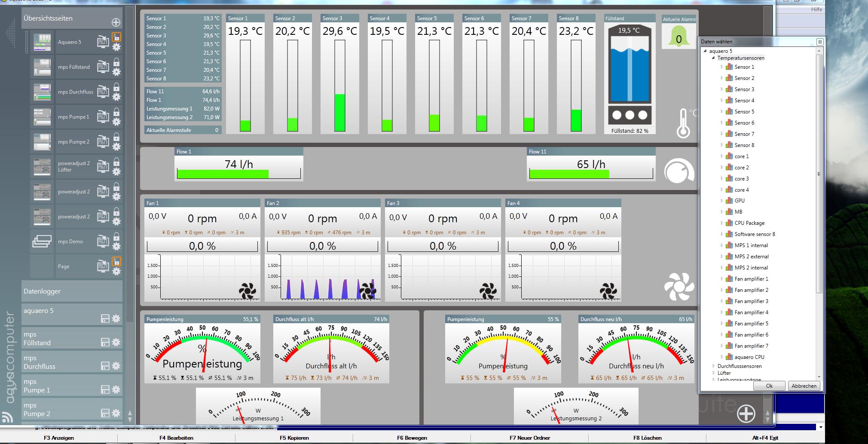868x444 pixels.
Task: Toggle the lock on mps Pumpe 2 page
Action: [116, 137]
